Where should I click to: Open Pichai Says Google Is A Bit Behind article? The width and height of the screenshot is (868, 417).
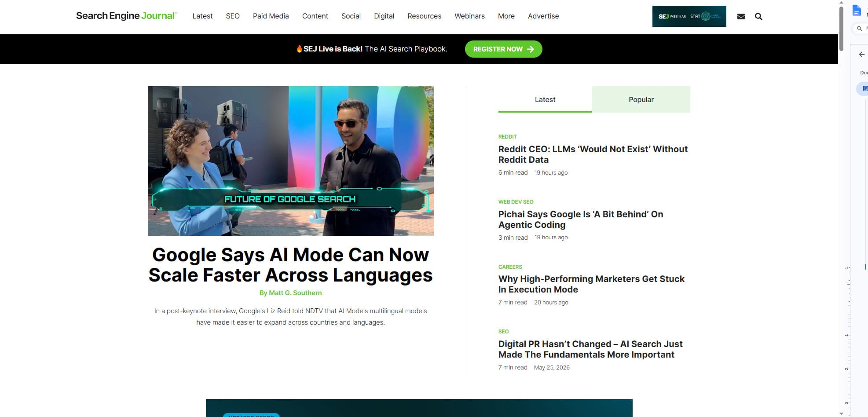click(x=581, y=219)
